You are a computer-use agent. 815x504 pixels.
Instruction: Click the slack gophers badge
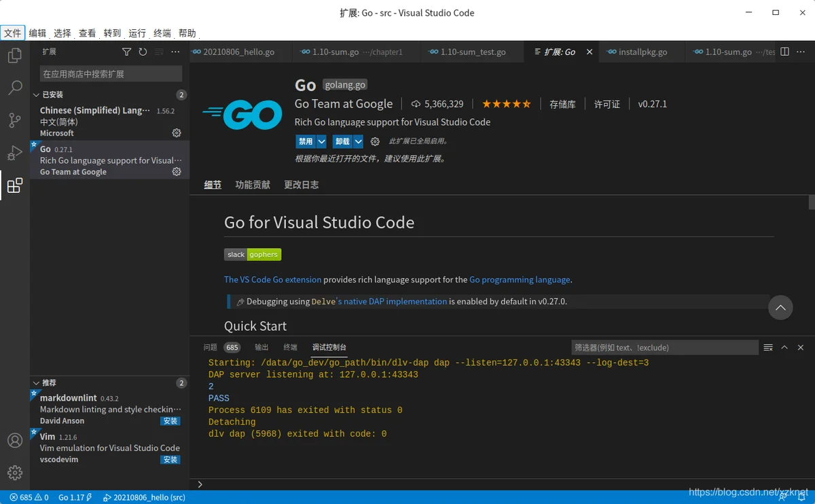[253, 255]
